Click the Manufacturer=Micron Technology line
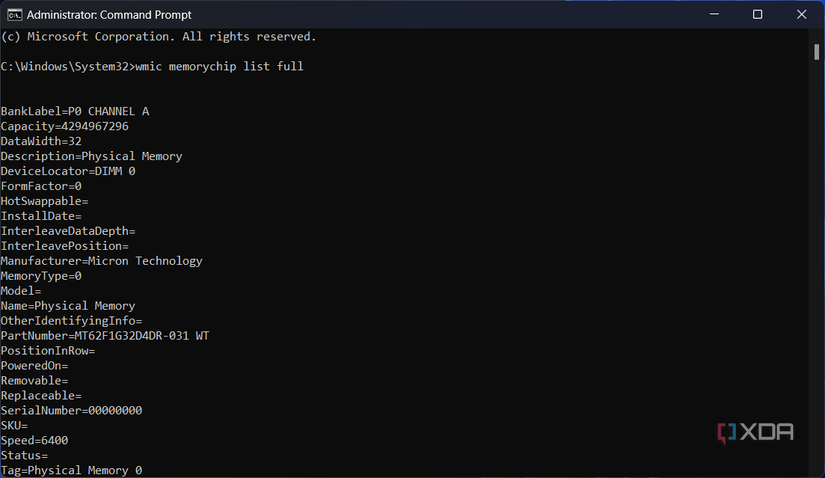This screenshot has height=478, width=825. coord(101,261)
